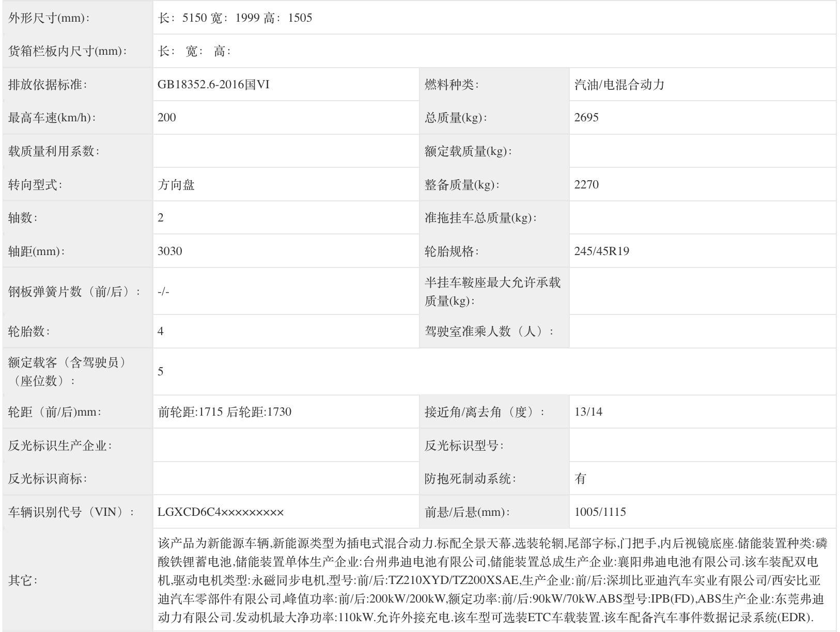The width and height of the screenshot is (840, 632).
Task: Click the tire specification 245/45R19
Action: 601,251
